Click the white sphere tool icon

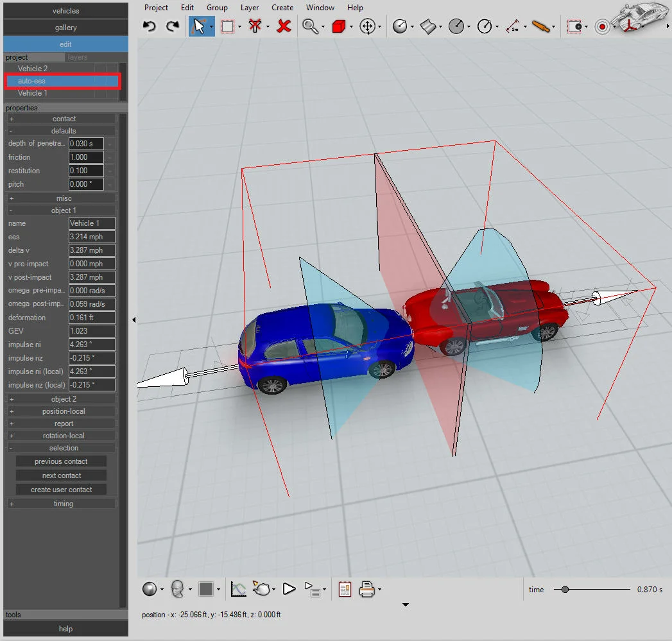point(399,26)
